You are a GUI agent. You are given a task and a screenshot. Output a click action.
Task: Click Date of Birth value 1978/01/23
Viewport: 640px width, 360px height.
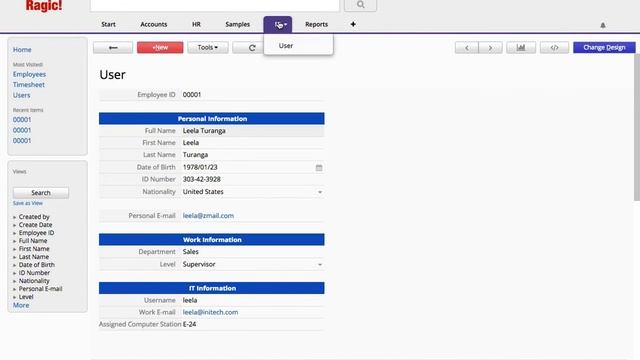coord(200,167)
